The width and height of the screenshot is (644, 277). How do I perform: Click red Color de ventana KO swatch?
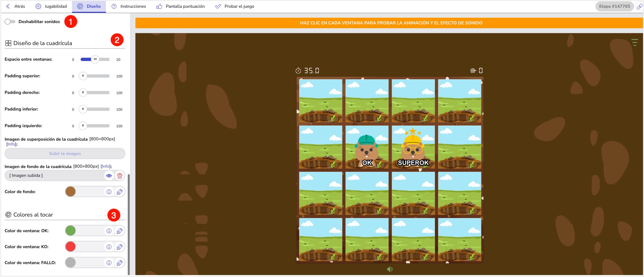70,247
